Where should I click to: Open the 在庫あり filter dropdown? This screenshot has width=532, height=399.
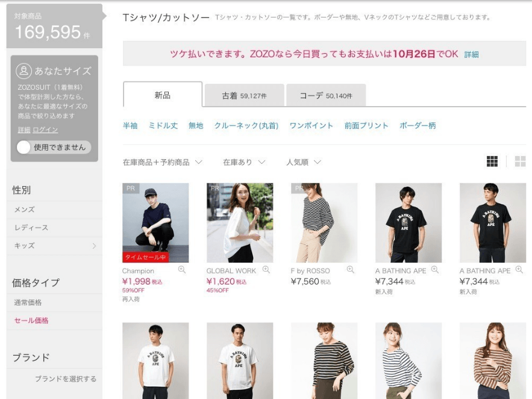click(244, 162)
